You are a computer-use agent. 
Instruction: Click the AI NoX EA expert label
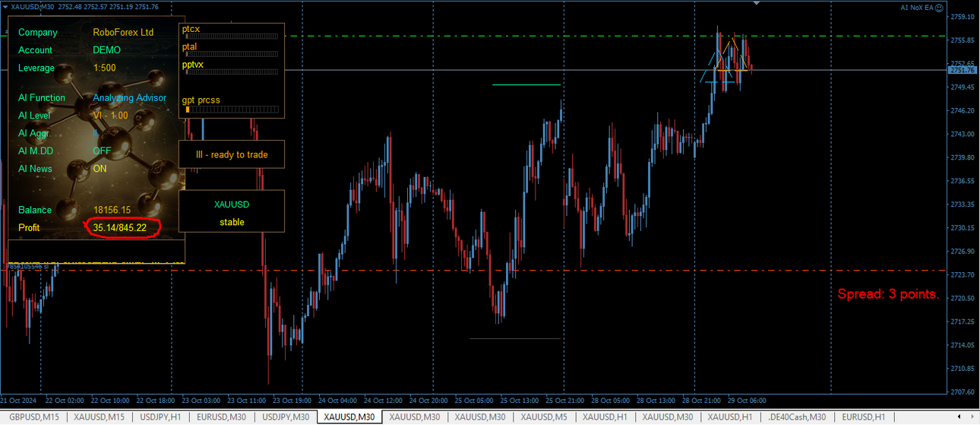coord(916,7)
